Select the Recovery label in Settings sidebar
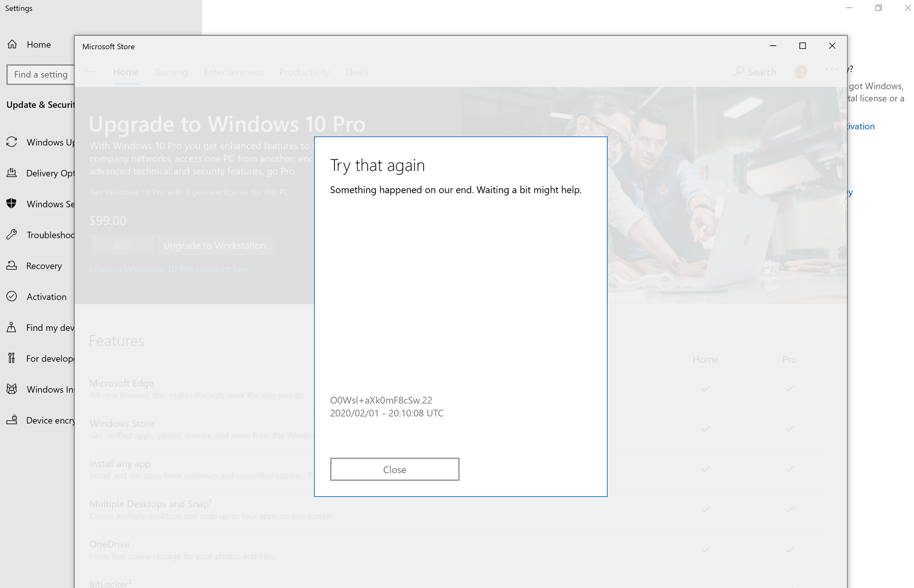This screenshot has width=914, height=588. point(44,266)
